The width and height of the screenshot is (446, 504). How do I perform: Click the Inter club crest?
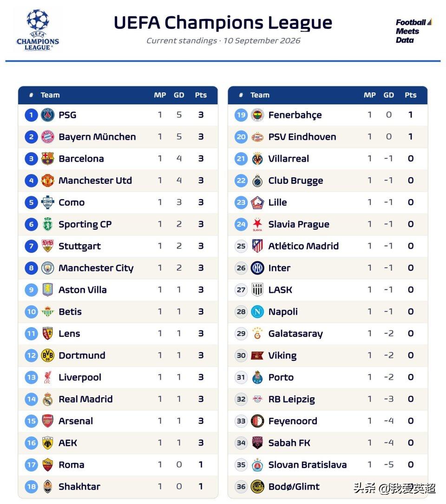click(257, 268)
